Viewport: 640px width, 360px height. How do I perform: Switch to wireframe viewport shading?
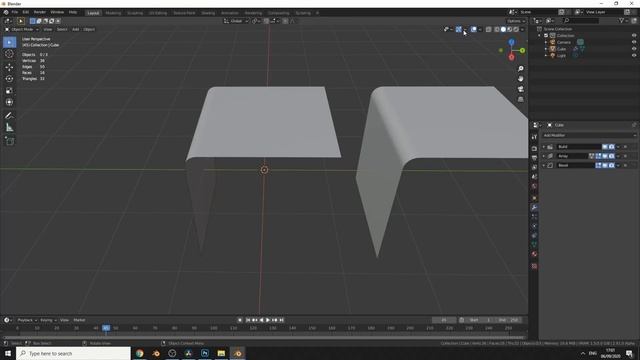point(497,29)
